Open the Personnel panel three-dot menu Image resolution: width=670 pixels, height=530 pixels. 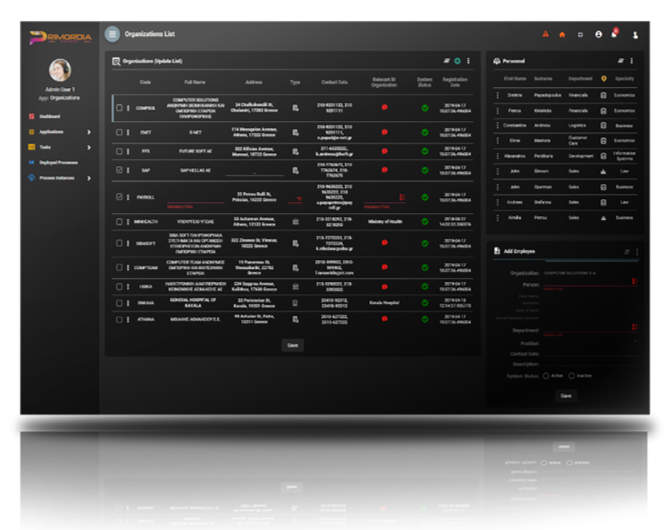[631, 62]
